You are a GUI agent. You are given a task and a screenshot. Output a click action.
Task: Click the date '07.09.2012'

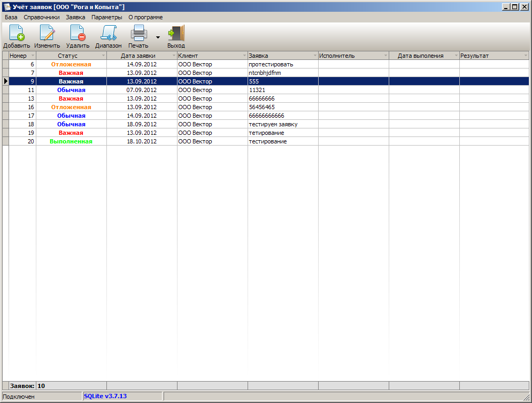(x=142, y=90)
